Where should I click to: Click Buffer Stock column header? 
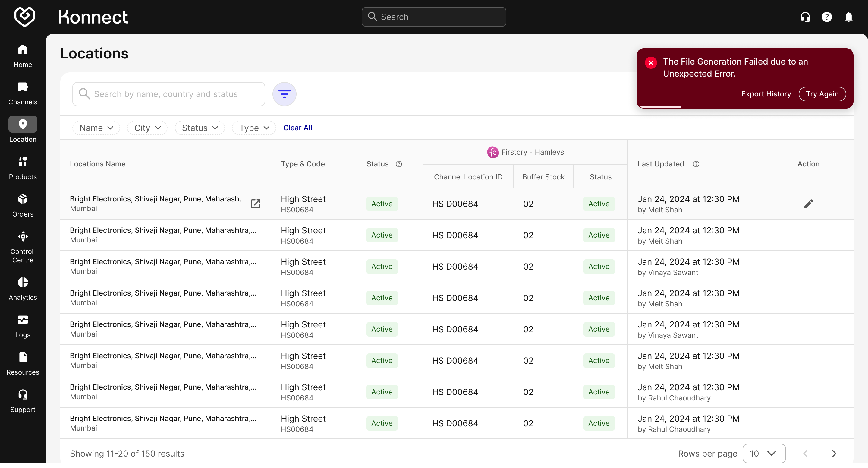(543, 177)
